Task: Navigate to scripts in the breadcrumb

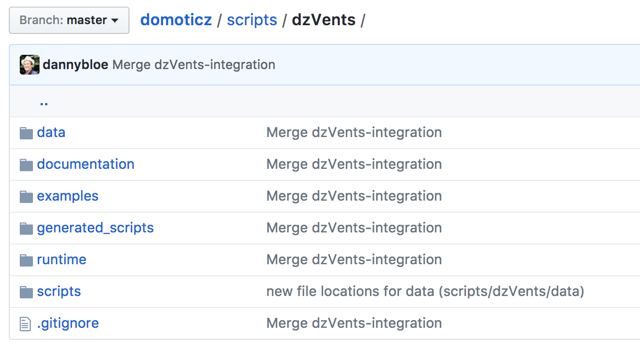Action: click(x=252, y=20)
